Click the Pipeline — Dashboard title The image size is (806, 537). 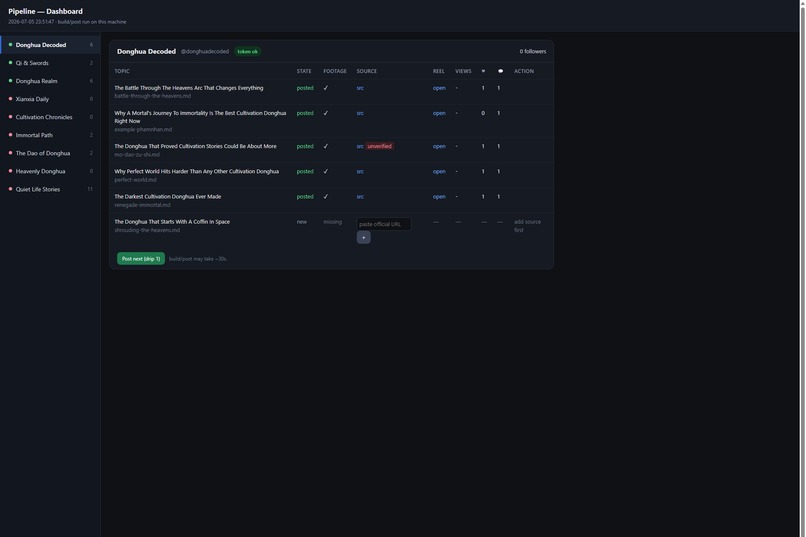click(x=45, y=11)
